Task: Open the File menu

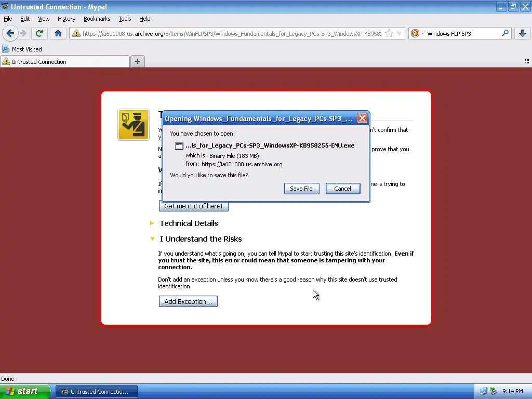Action: coord(8,19)
